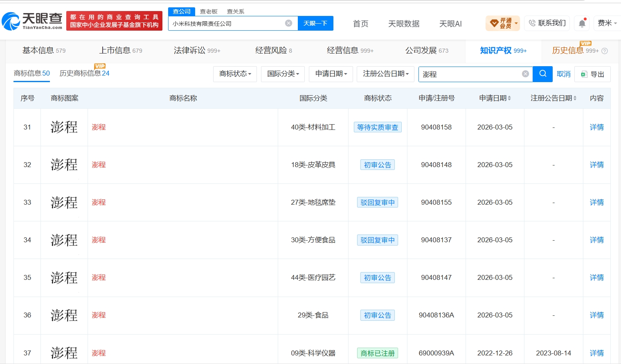Screen dimensions: 621x364
Task: Go to 首页 in top navigation
Action: pos(360,24)
